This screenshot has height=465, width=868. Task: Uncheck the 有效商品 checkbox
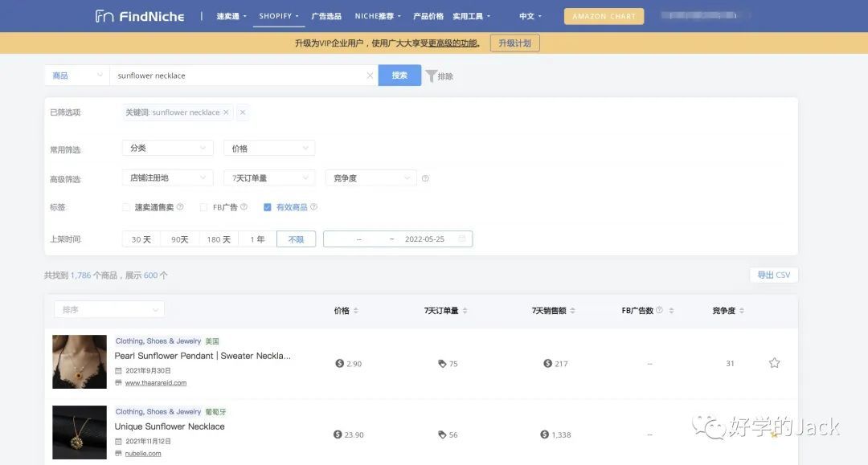pyautogui.click(x=268, y=207)
